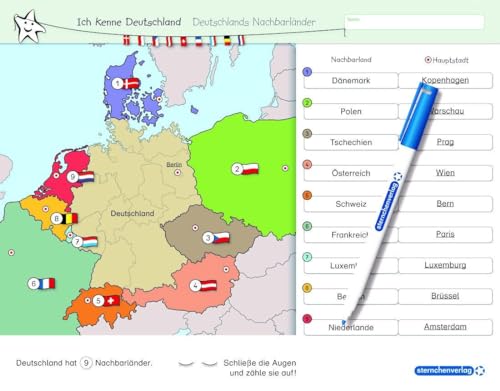
Task: Click the capital dot in Poland
Action: tap(285, 168)
